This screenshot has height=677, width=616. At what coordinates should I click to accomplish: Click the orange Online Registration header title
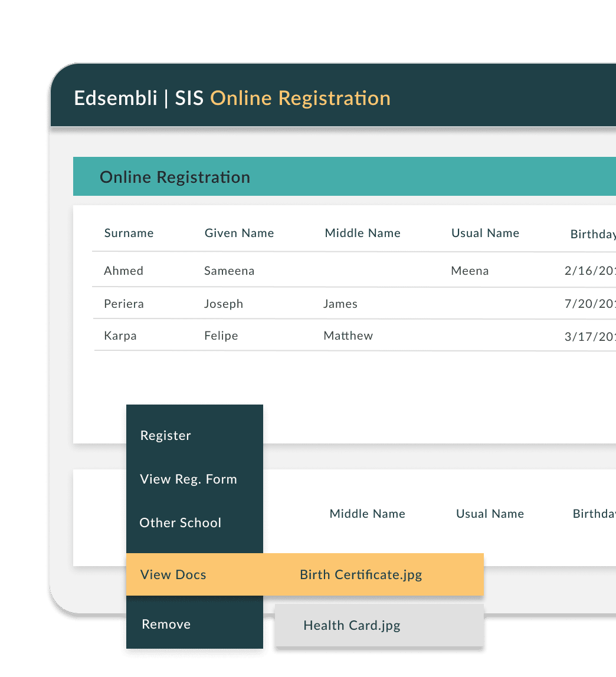[300, 98]
